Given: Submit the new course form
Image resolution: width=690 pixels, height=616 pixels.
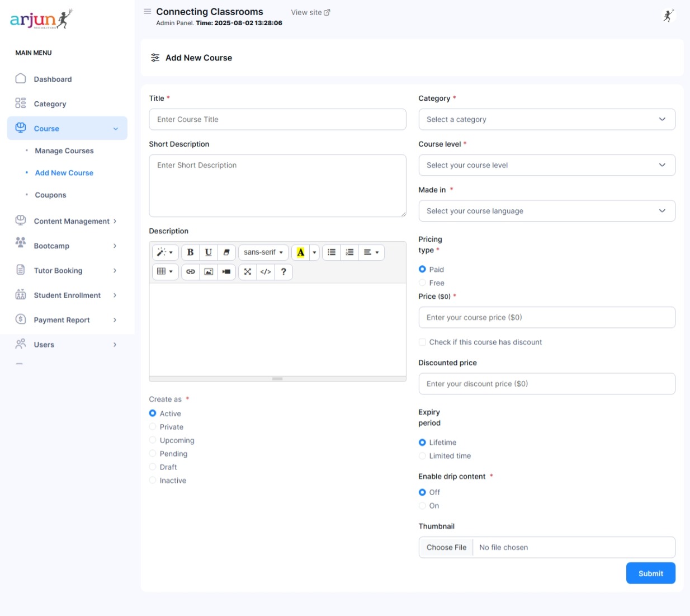Looking at the screenshot, I should 650,573.
